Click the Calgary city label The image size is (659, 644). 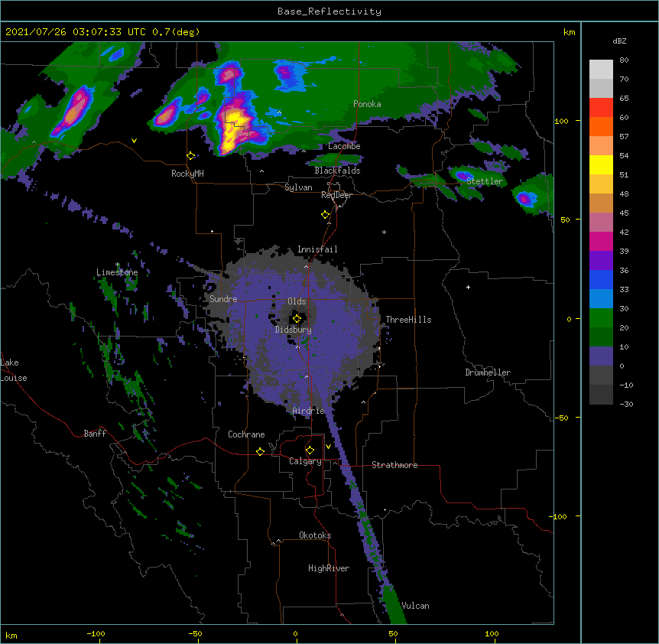(x=305, y=461)
